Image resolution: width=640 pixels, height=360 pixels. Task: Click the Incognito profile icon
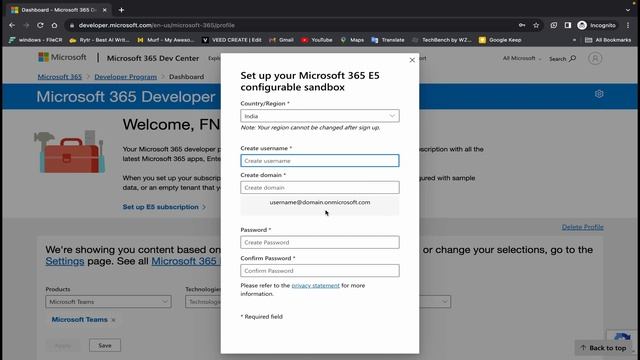coord(596,25)
